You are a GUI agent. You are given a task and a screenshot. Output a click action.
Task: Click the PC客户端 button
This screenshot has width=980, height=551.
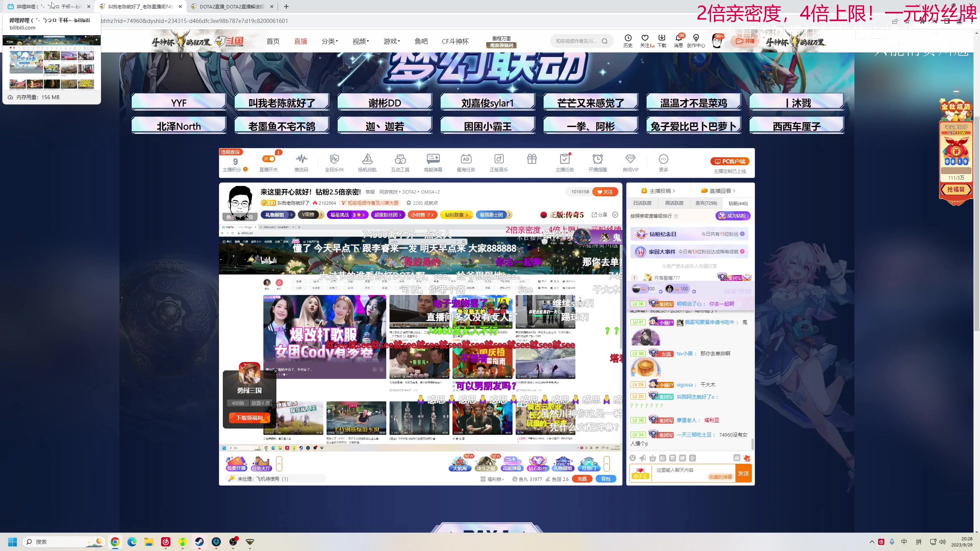tap(730, 161)
